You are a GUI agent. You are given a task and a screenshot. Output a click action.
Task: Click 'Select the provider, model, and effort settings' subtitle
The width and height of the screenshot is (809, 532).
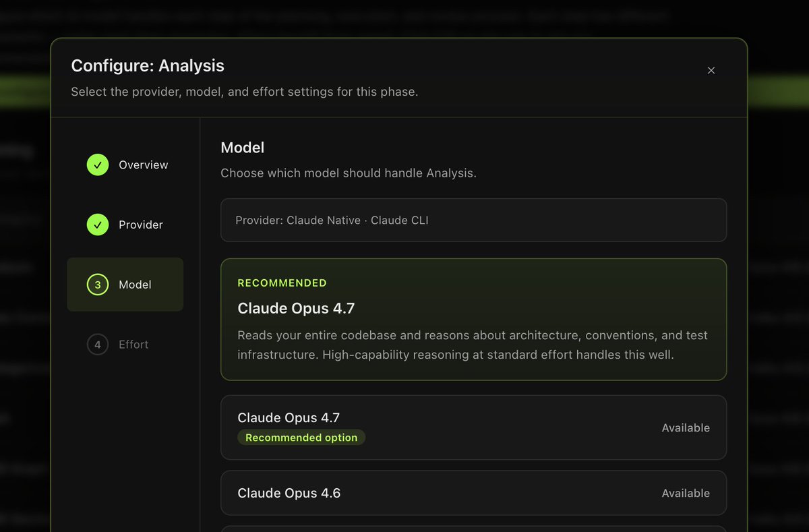pos(245,92)
